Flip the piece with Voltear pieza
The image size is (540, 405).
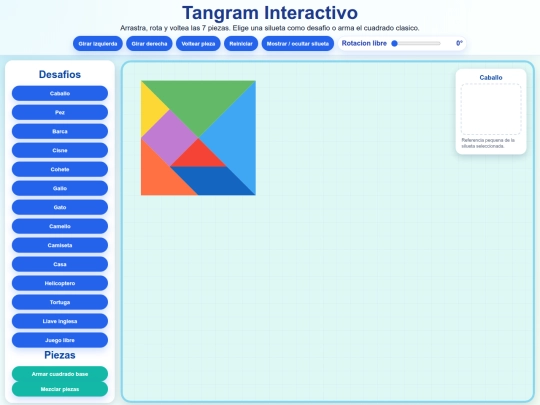tap(198, 44)
